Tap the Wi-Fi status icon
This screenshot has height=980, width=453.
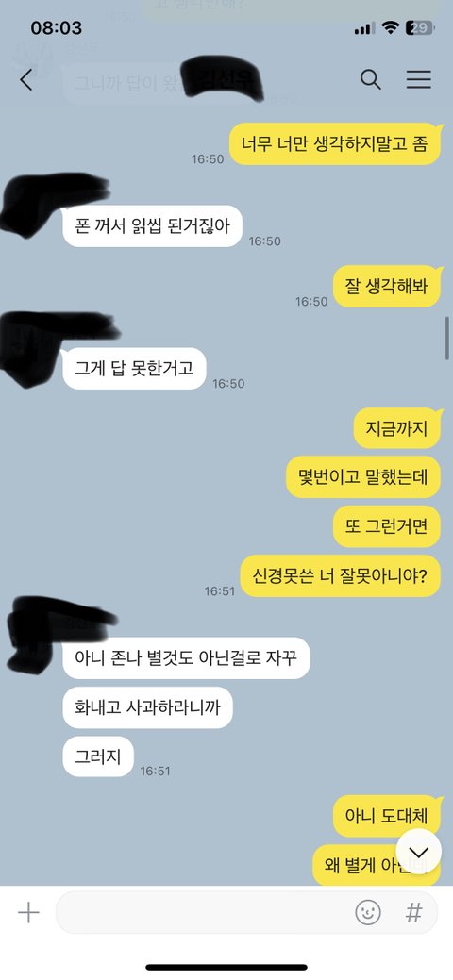tap(391, 27)
